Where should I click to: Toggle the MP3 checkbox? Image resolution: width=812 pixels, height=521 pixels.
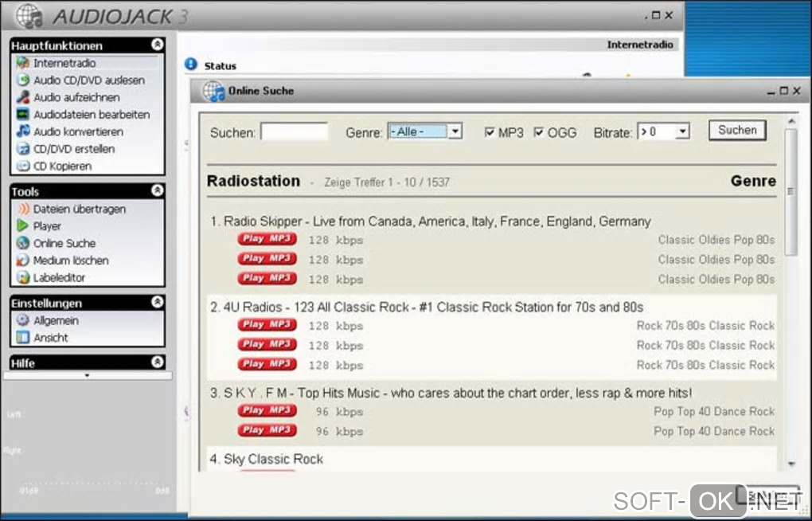(x=490, y=133)
